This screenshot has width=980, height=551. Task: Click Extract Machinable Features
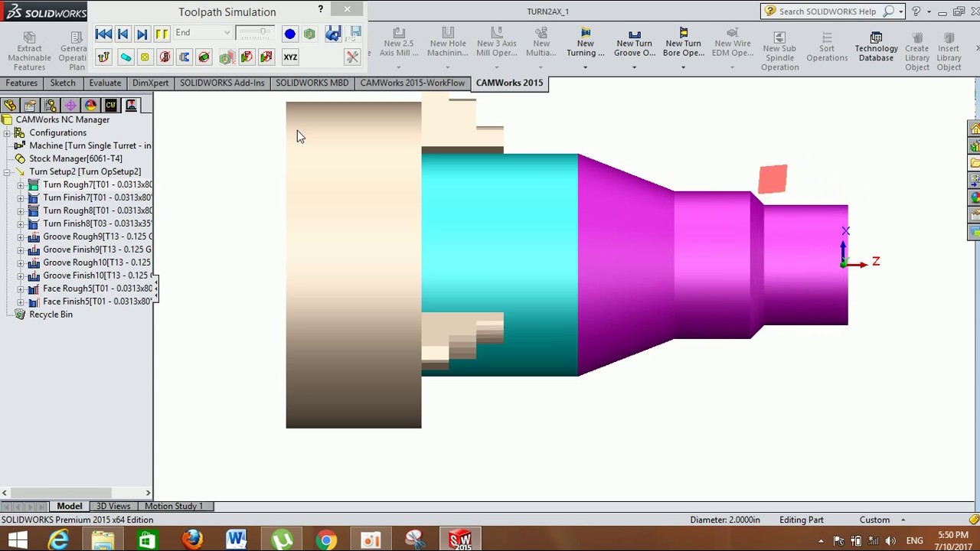click(29, 51)
